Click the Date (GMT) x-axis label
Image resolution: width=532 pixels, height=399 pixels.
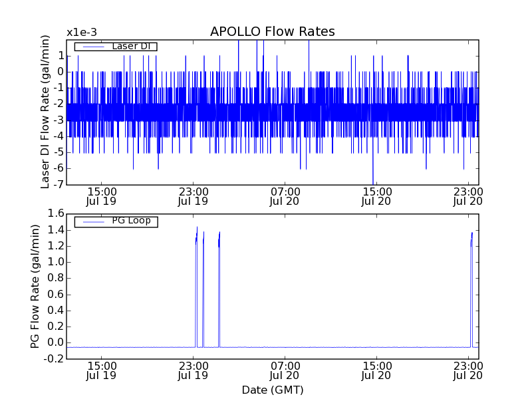(x=273, y=390)
